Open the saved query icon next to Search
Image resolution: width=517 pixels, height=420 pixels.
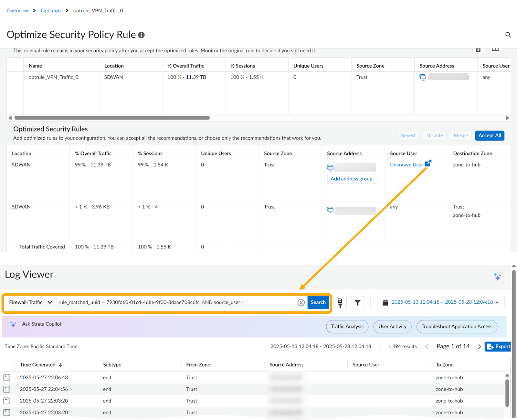click(x=340, y=303)
